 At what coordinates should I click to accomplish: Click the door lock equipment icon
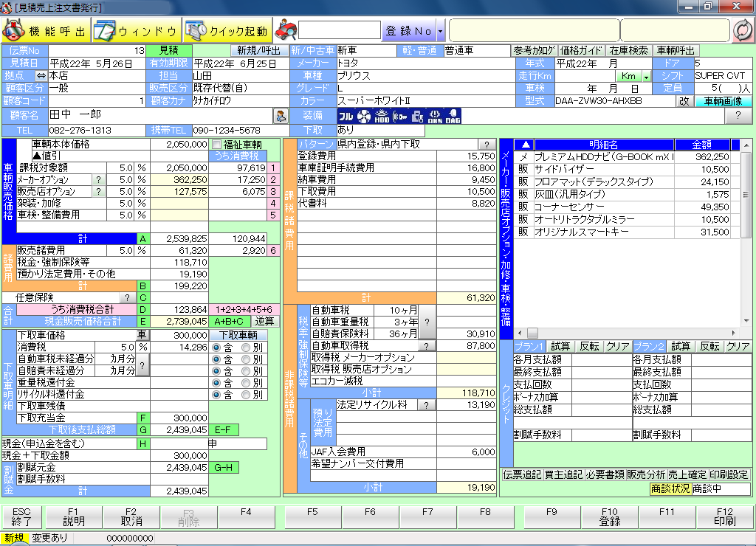[418, 116]
